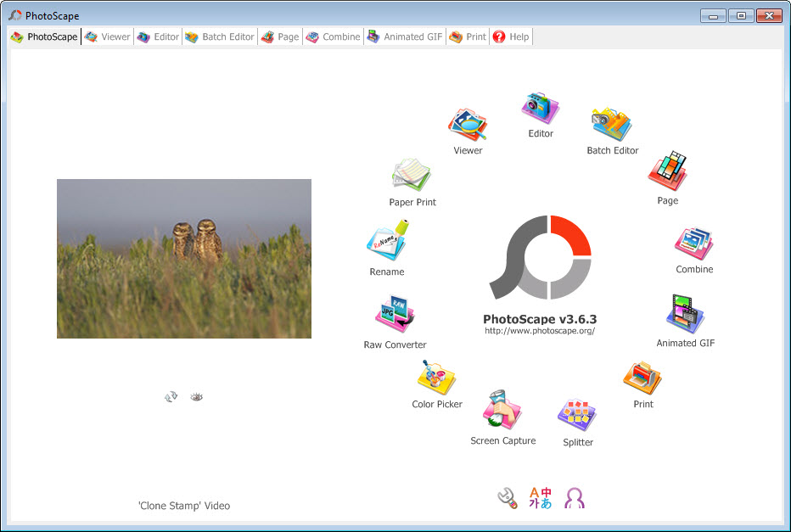791x532 pixels.
Task: Open the Raw Converter tool
Action: coord(395,314)
